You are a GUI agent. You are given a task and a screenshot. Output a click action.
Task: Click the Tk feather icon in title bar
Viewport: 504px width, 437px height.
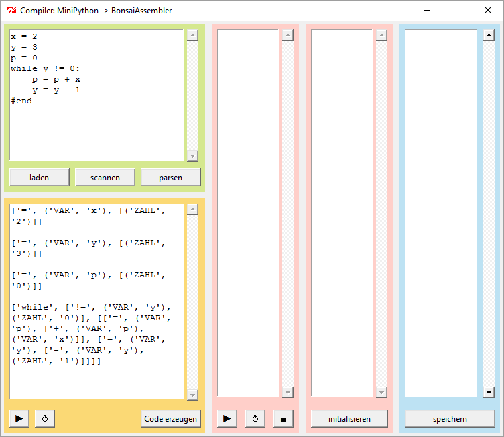[x=11, y=11]
